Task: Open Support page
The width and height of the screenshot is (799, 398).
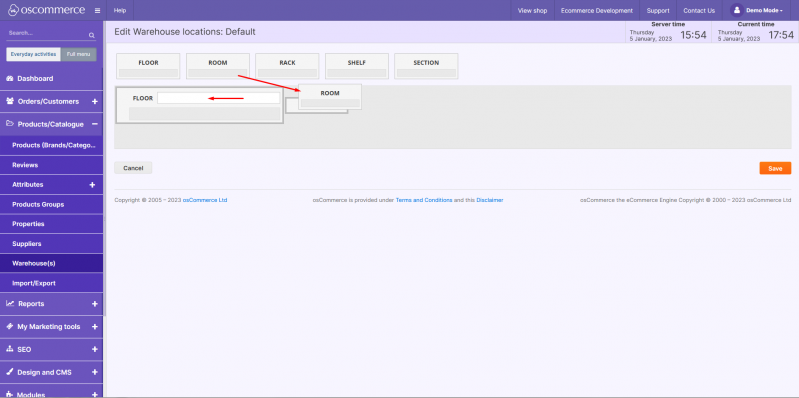Action: [x=658, y=11]
